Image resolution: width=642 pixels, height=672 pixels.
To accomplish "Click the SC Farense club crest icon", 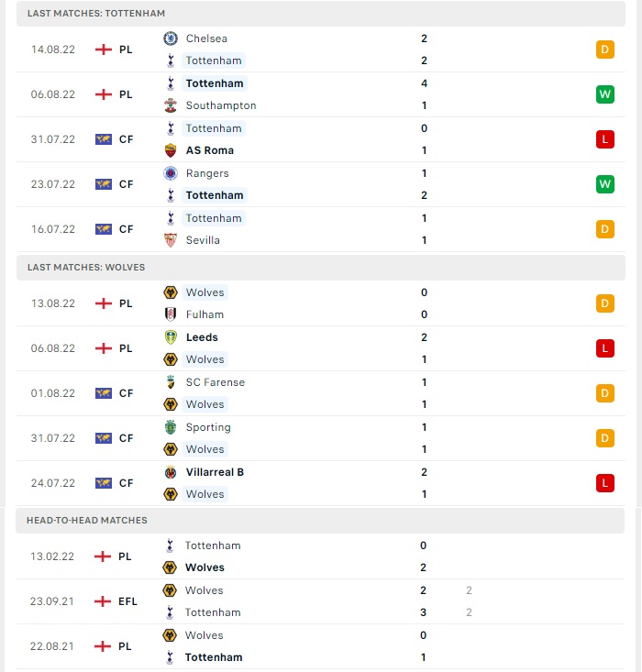I will click(x=171, y=382).
